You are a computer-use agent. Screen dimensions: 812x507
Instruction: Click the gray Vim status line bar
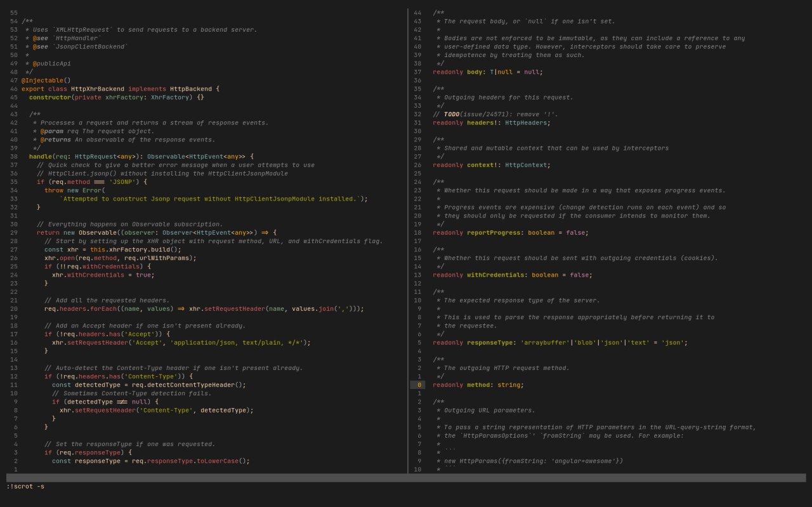(x=406, y=478)
